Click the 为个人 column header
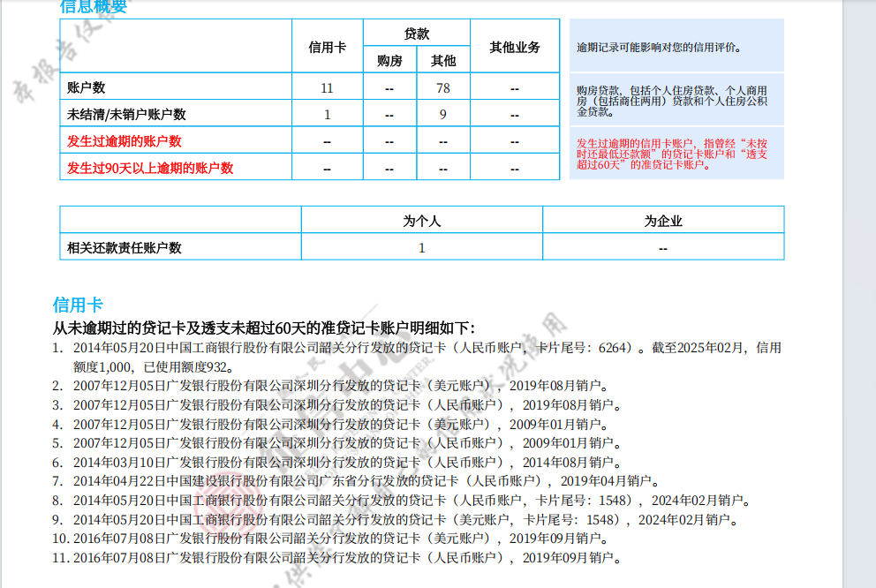Image resolution: width=876 pixels, height=588 pixels. 422,221
